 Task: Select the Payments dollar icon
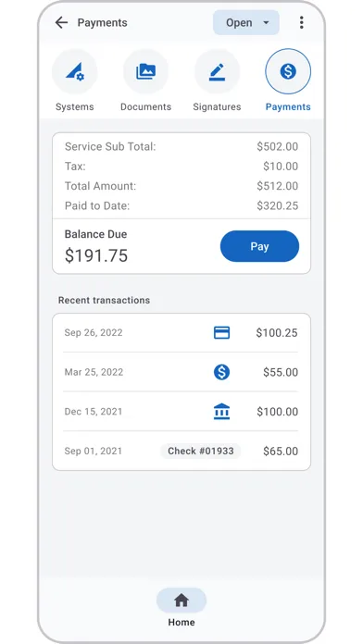tap(288, 71)
